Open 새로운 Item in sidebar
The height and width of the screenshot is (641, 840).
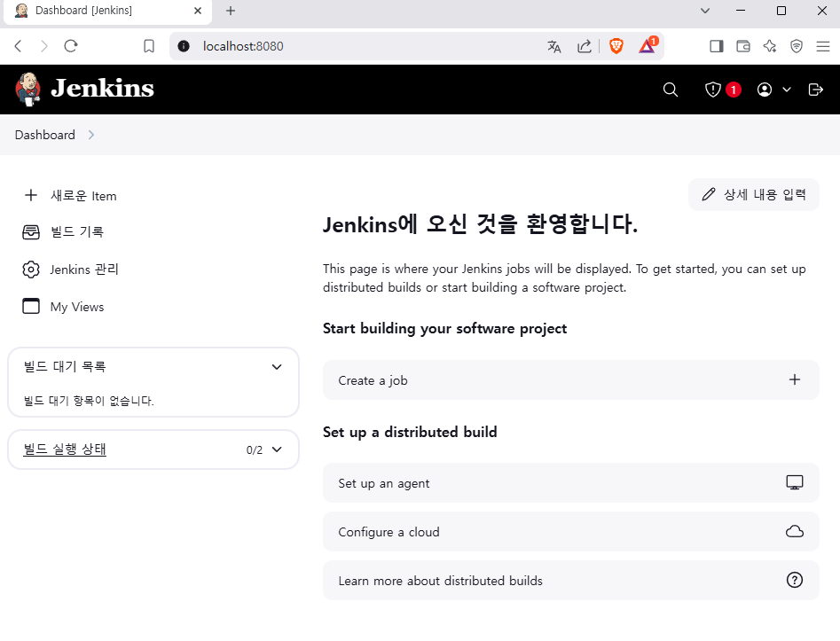click(82, 196)
